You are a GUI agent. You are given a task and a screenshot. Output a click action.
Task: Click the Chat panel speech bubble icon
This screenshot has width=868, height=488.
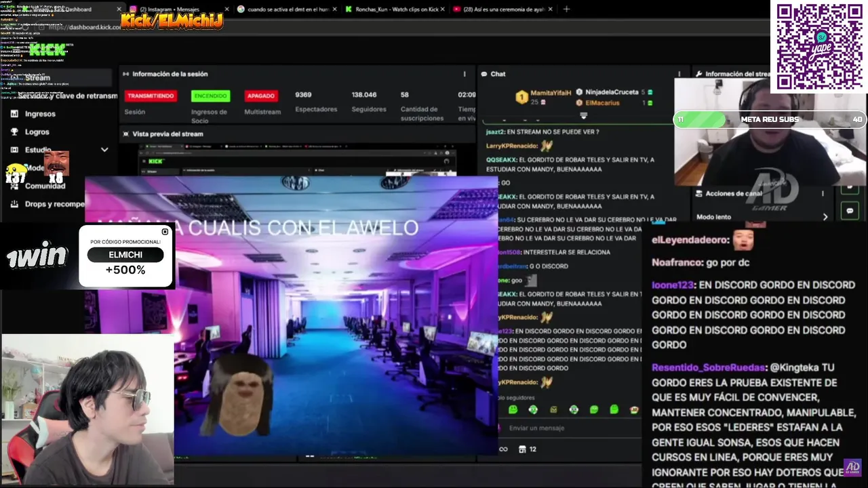coord(484,74)
